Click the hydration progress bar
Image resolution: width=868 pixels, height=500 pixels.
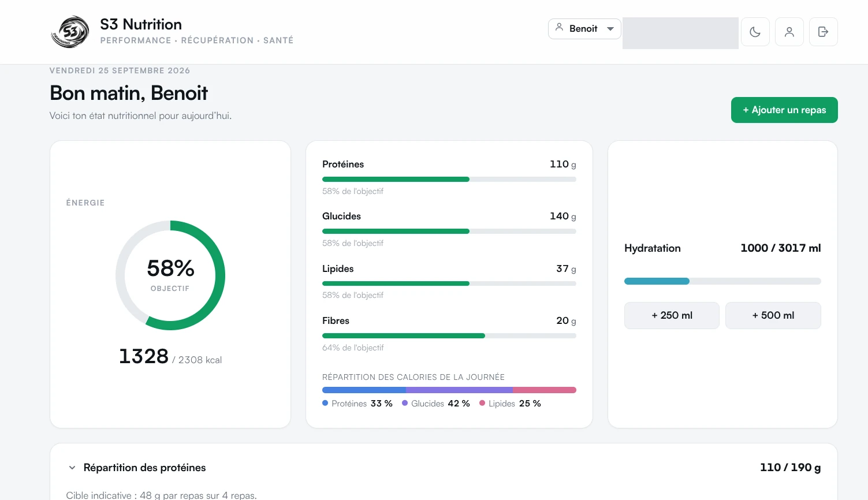click(x=722, y=281)
